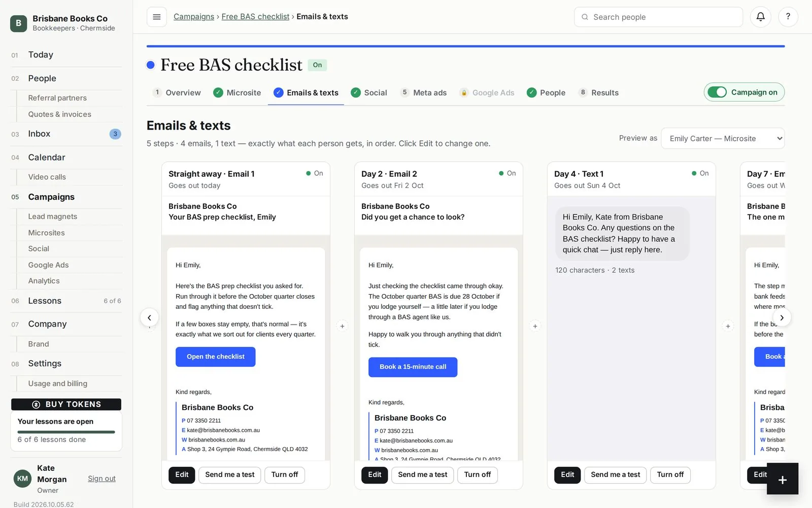812x508 pixels.
Task: Click the Campaigns breadcrumb link
Action: pyautogui.click(x=194, y=17)
